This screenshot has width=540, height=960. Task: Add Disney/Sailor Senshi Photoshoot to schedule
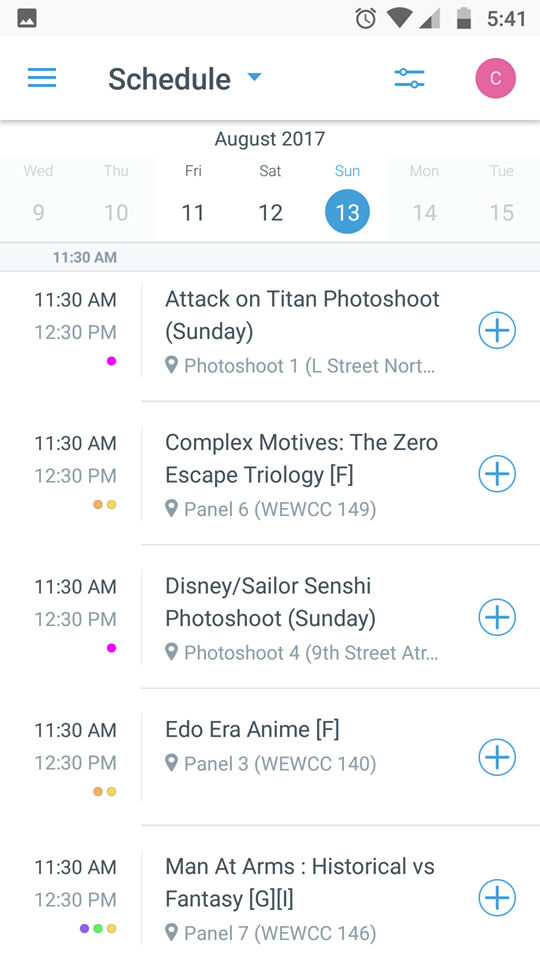coord(497,617)
